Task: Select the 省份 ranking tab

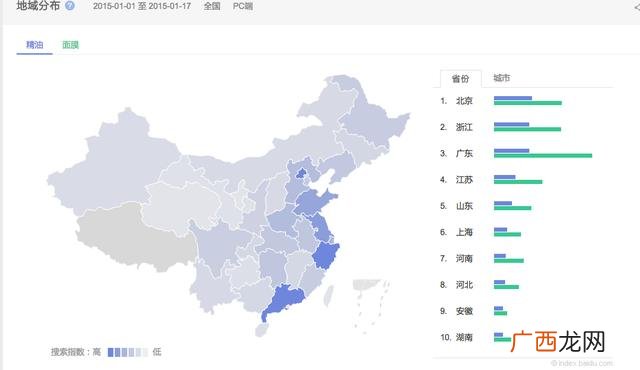Action: coord(460,78)
